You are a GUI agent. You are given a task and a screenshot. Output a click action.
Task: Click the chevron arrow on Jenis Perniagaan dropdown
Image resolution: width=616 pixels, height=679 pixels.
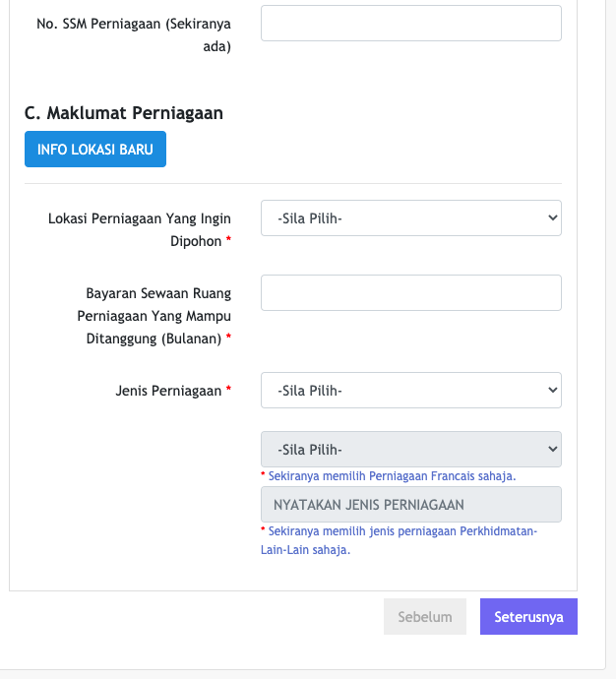[550, 391]
